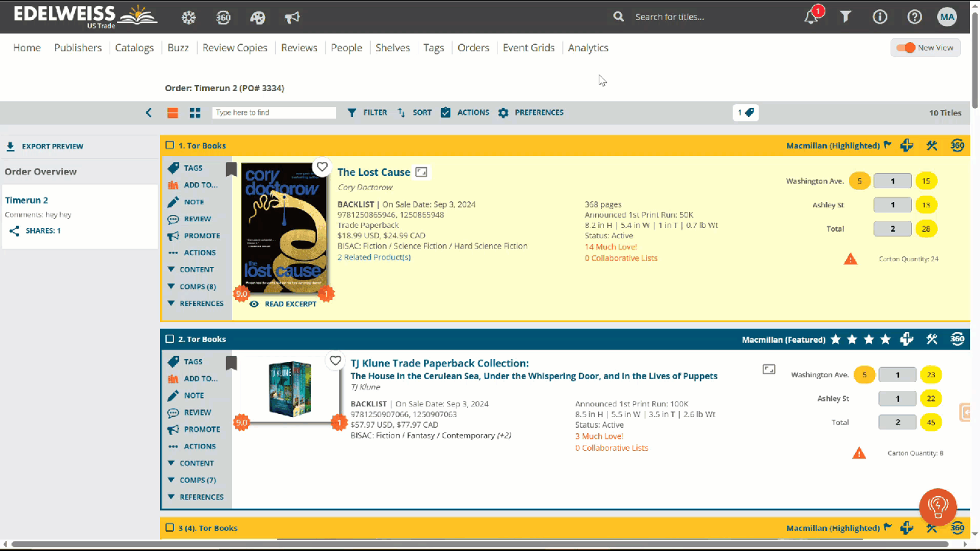The image size is (980, 551).
Task: Click the header filter funnel icon
Action: coord(845,17)
